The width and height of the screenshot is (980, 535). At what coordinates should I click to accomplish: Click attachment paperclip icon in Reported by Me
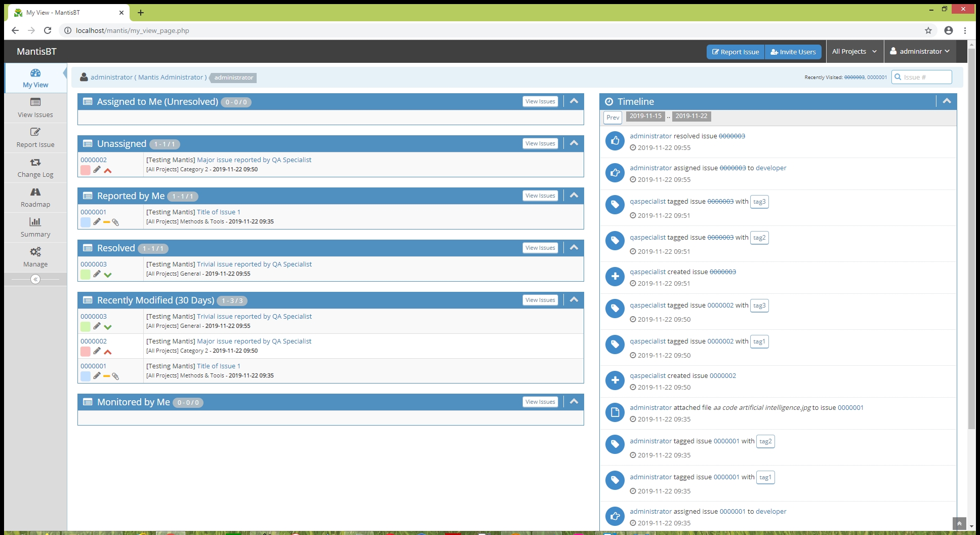(x=115, y=222)
